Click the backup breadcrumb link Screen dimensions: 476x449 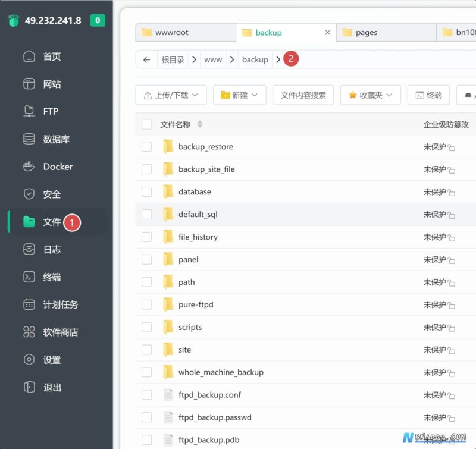tap(255, 59)
